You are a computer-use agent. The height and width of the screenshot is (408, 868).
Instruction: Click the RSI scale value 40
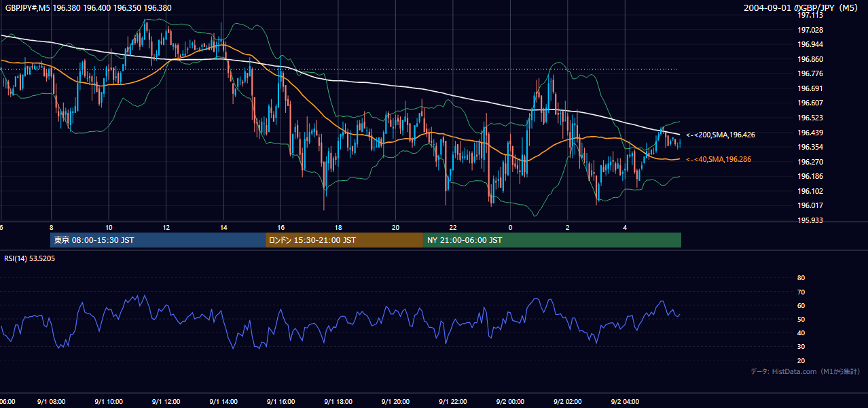click(x=801, y=333)
